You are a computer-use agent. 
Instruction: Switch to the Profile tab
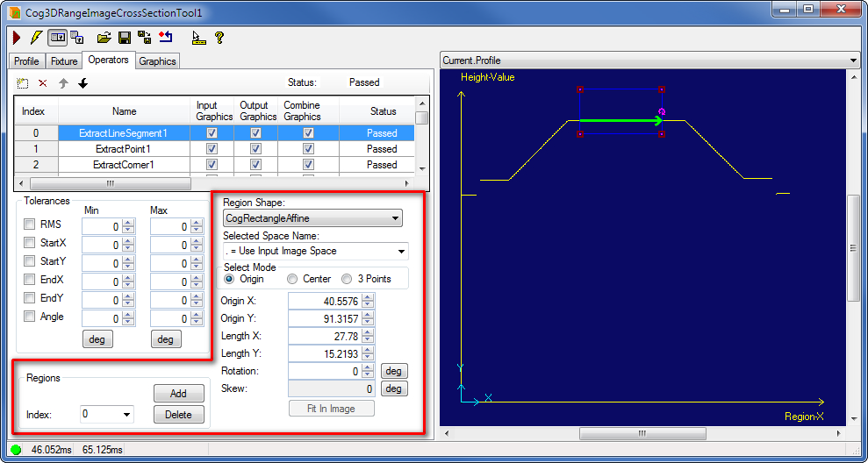[x=26, y=61]
